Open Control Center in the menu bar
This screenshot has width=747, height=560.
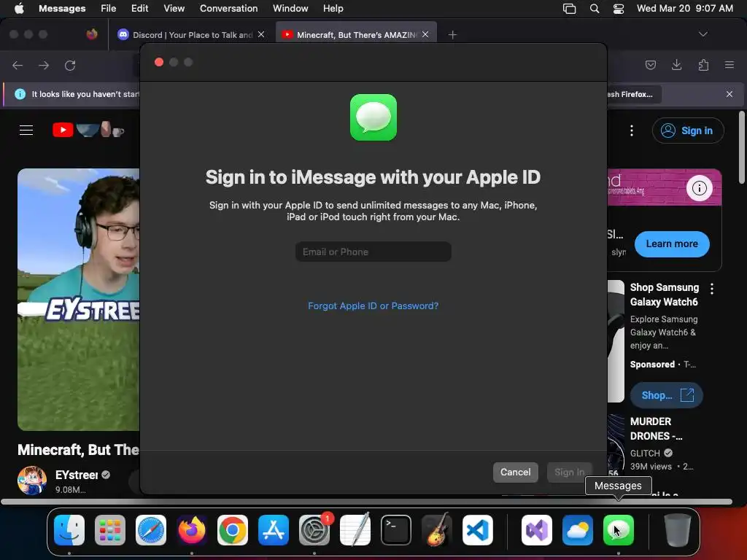pos(619,9)
